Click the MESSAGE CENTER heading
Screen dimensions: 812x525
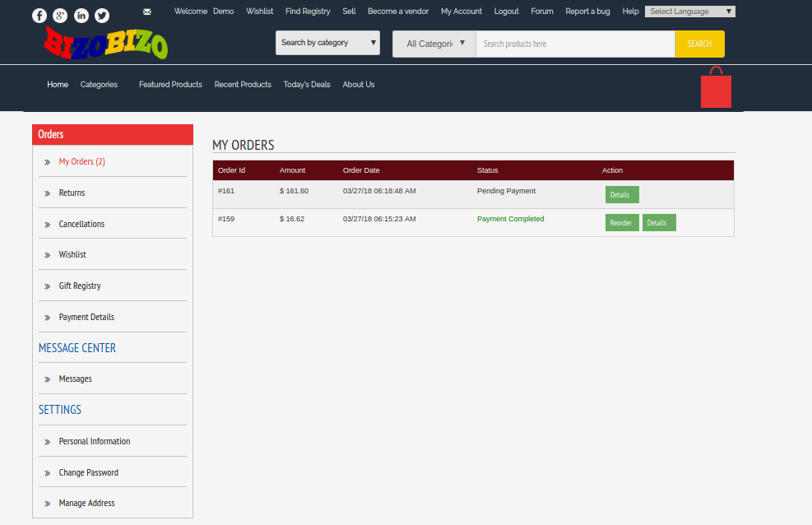coord(77,348)
